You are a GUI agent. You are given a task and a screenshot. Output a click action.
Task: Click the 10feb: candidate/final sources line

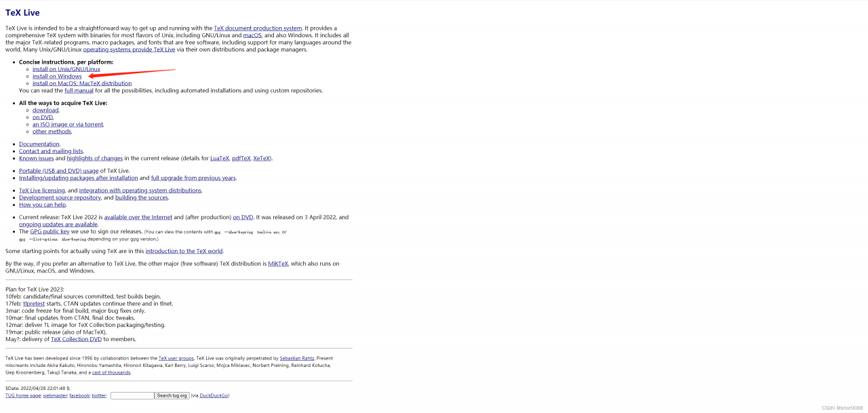pos(83,296)
